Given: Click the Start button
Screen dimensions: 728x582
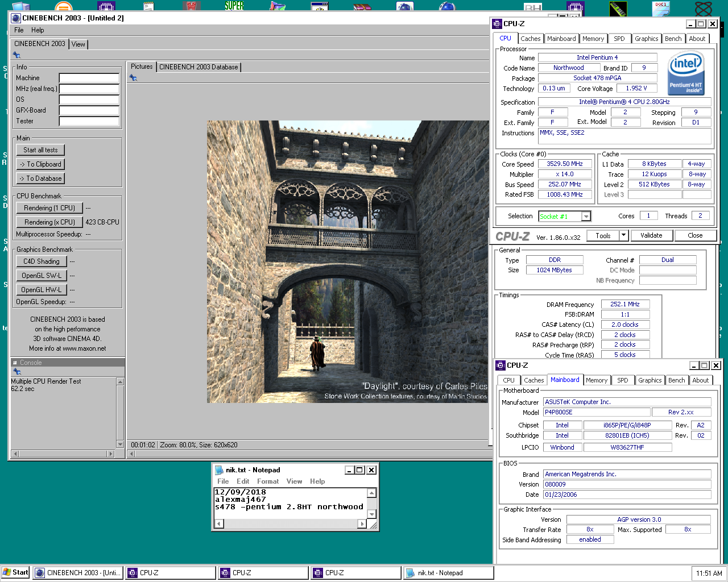Looking at the screenshot, I should 15,573.
